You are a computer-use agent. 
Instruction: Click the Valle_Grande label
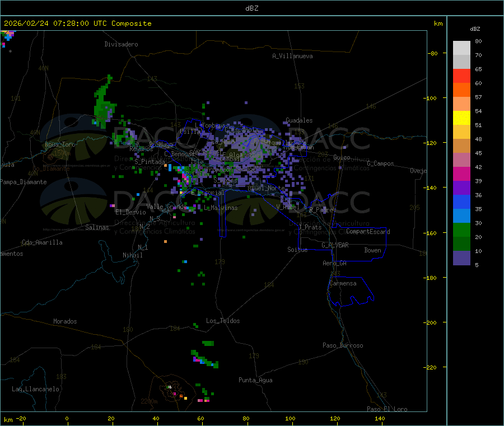(166, 207)
